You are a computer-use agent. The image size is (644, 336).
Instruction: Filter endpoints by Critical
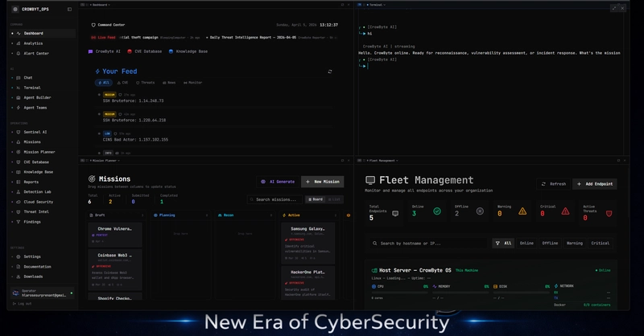tap(600, 244)
